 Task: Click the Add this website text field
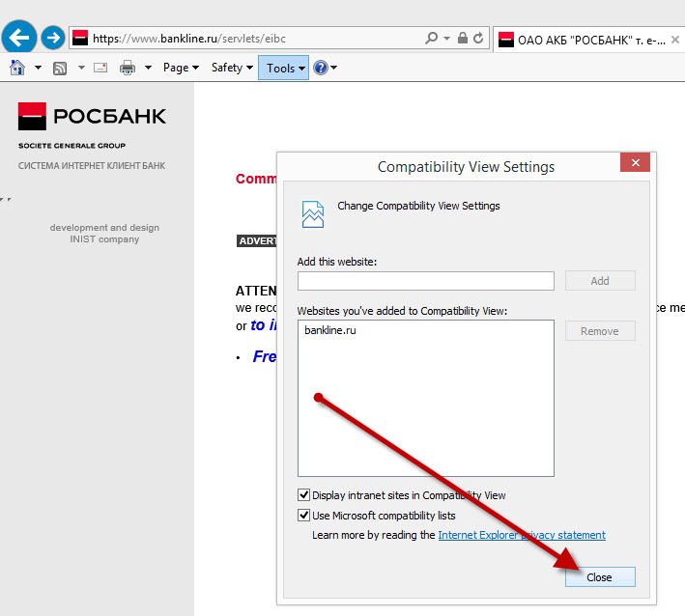click(x=426, y=281)
